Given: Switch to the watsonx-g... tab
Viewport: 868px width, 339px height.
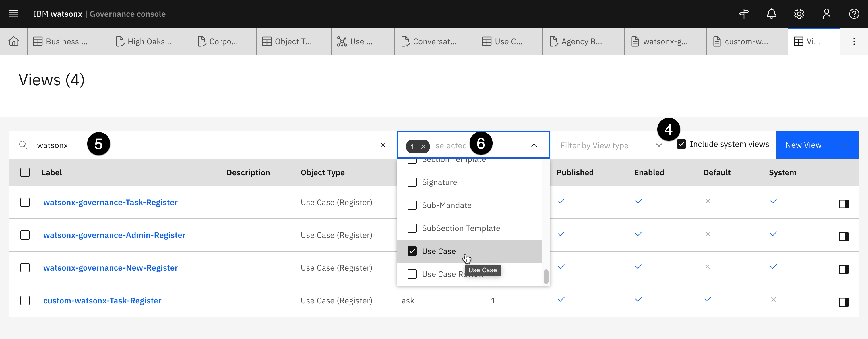Looking at the screenshot, I should (665, 41).
